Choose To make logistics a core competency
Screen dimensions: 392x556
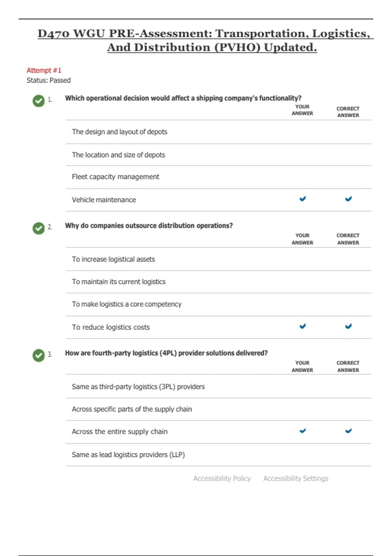click(x=126, y=304)
